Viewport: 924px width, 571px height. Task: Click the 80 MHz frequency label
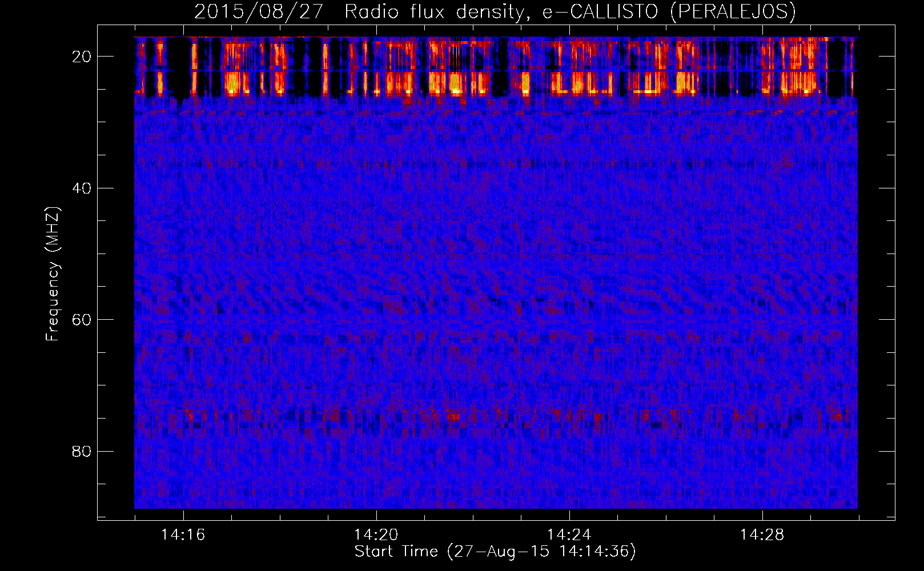pos(82,452)
